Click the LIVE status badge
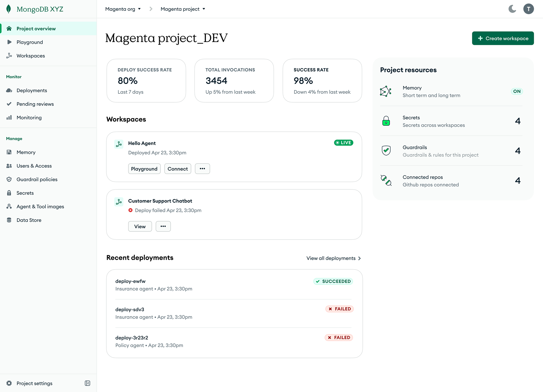543x392 pixels. pos(343,143)
